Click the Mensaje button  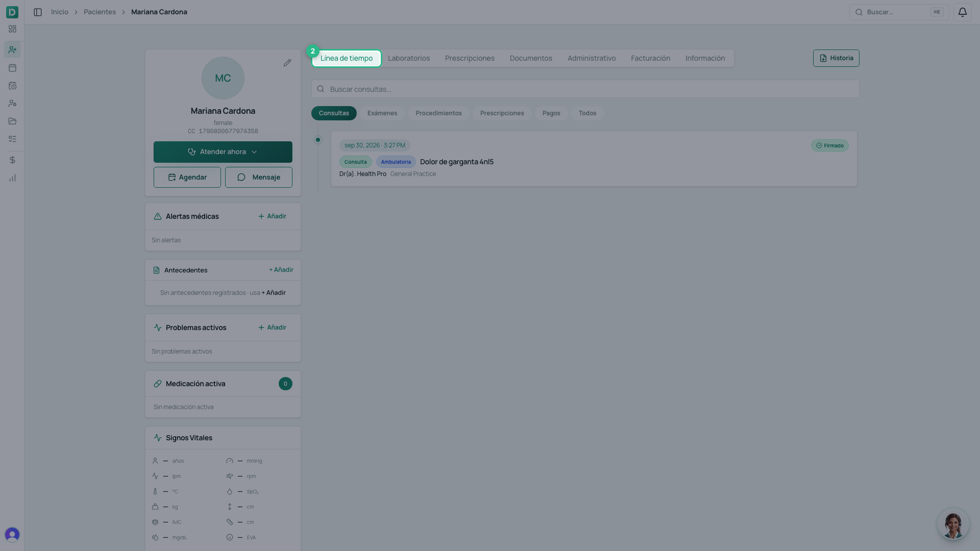(259, 178)
